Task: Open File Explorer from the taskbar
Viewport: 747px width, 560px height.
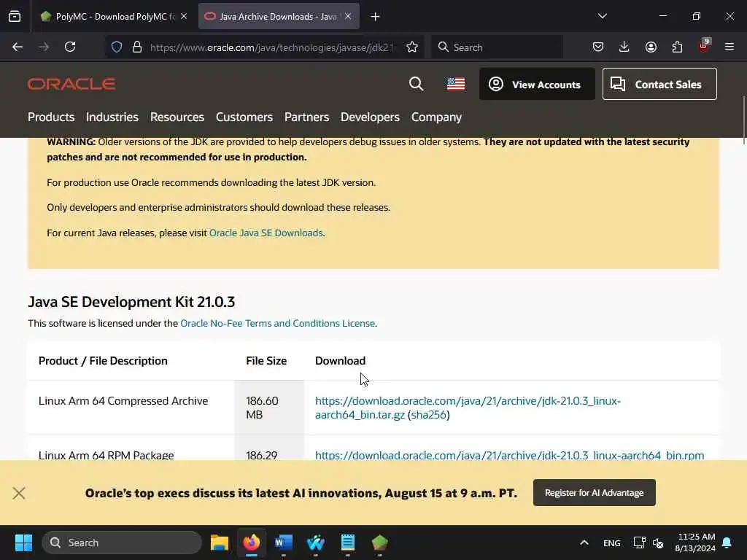Action: click(220, 542)
